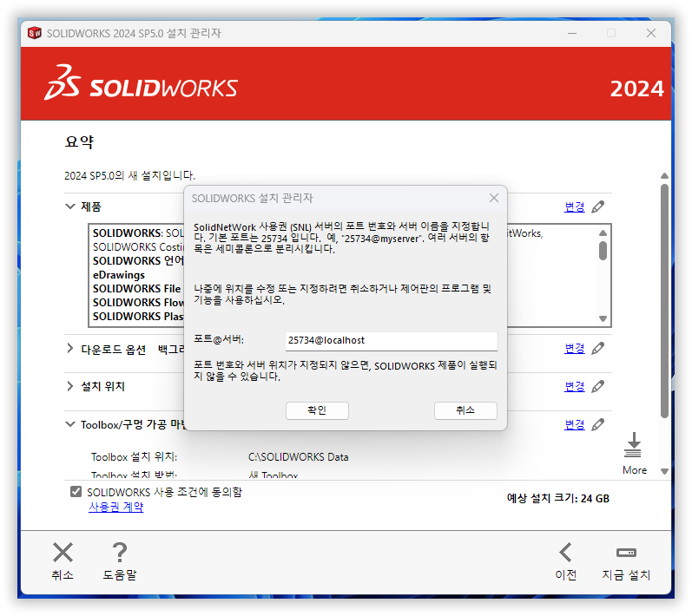The image size is (692, 616).
Task: Click the pencil icon in 설치 위치 row
Action: pos(598,386)
